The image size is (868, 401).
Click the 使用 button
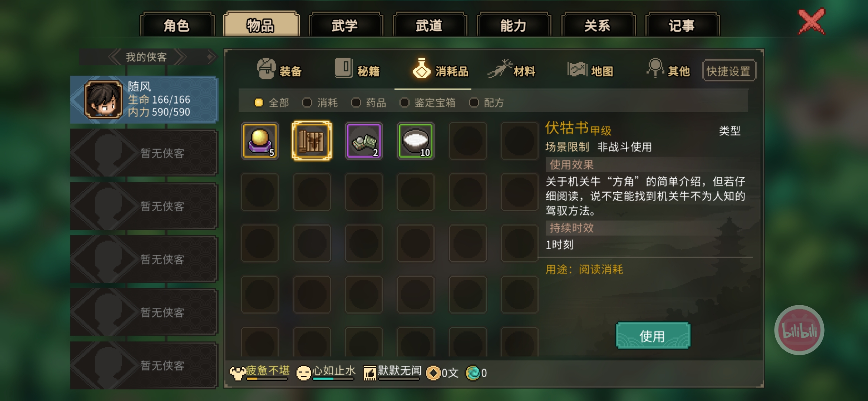653,336
